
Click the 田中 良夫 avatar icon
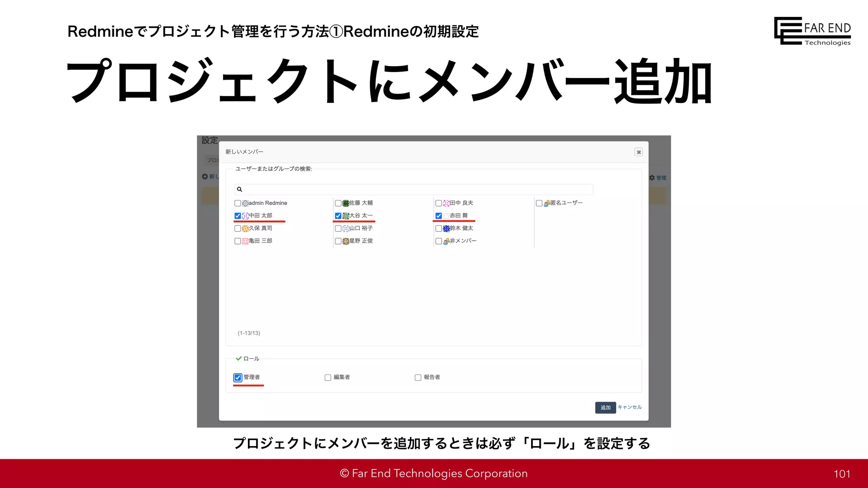pos(446,203)
